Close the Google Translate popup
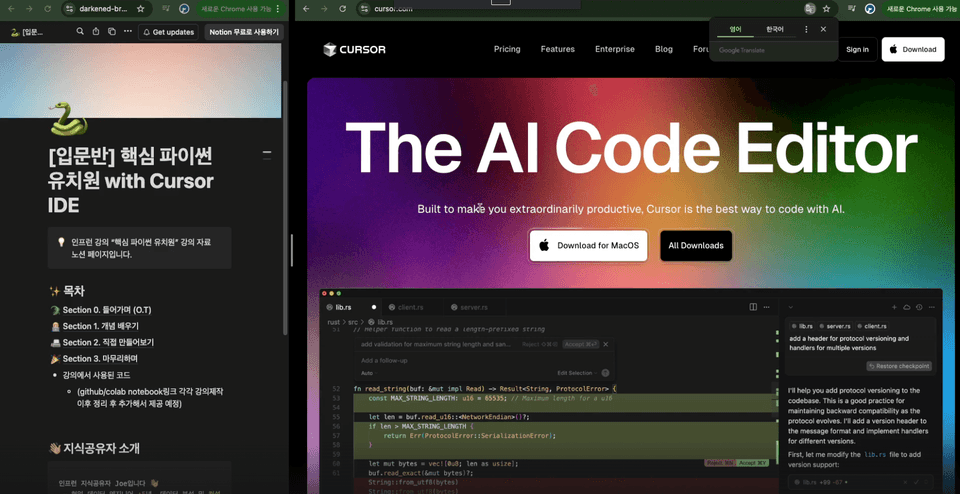This screenshot has width=960, height=494. click(x=823, y=29)
